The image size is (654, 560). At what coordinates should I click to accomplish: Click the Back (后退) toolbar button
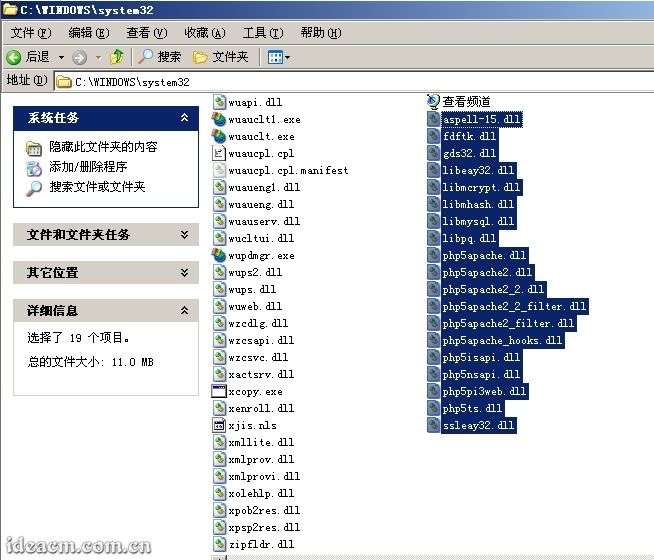pos(28,57)
